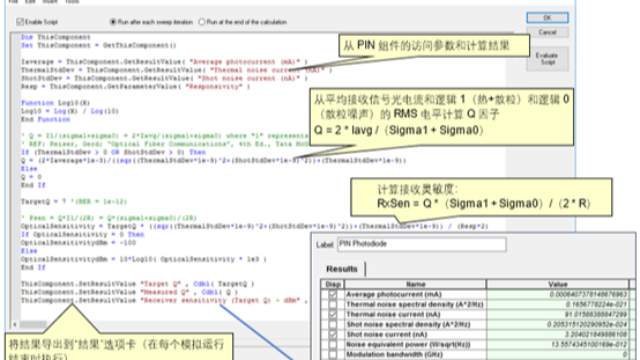
Task: Click the code line OpticalSensitivitydBm = -100
Action: pyautogui.click(x=78, y=243)
